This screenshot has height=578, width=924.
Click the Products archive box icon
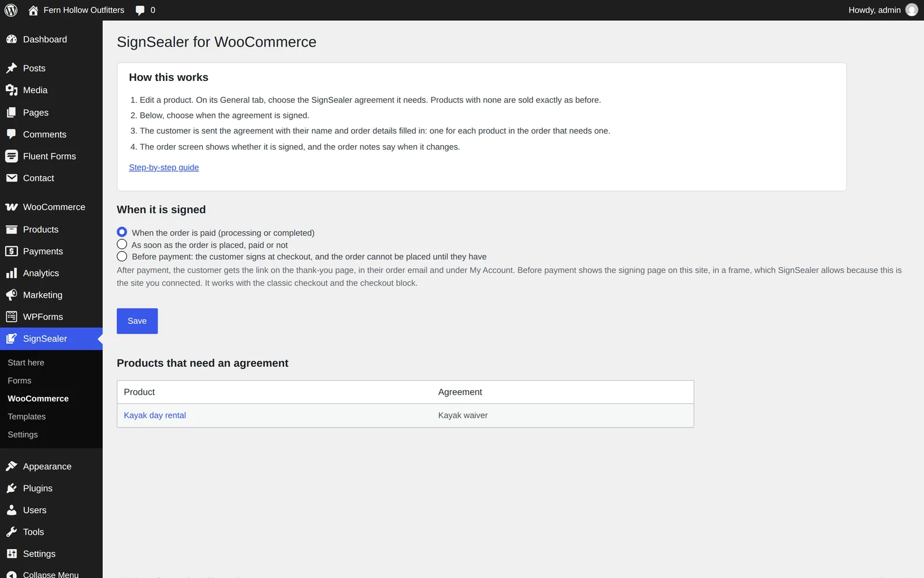tap(12, 229)
